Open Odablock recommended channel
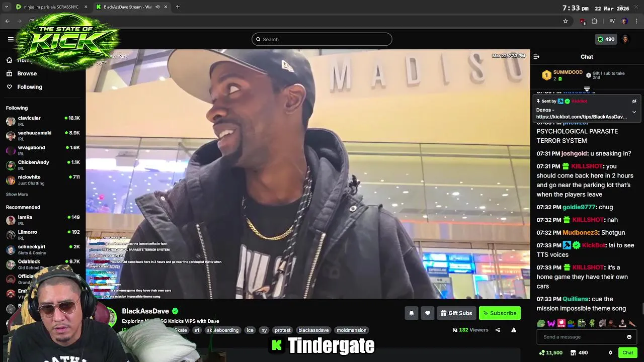 43,264
